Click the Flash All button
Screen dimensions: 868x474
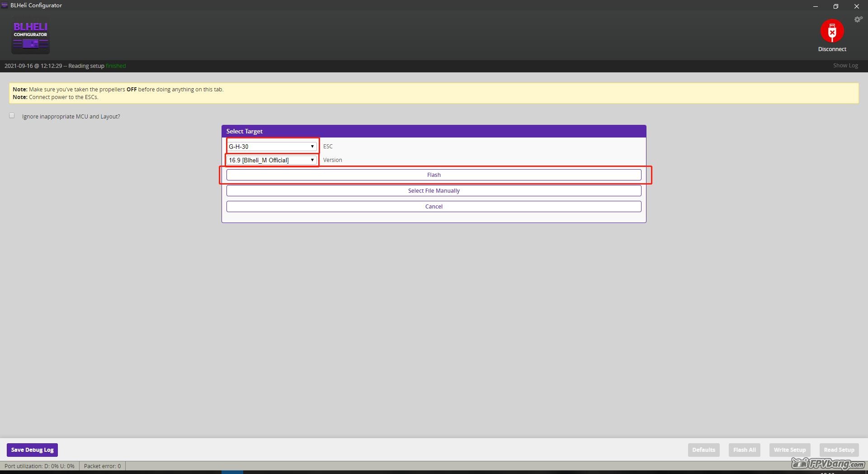click(744, 450)
